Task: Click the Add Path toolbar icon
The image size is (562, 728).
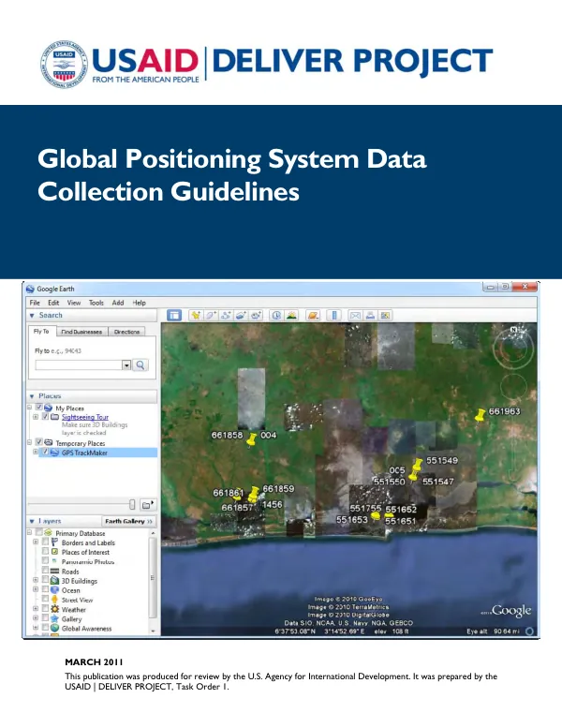Action: [x=226, y=315]
